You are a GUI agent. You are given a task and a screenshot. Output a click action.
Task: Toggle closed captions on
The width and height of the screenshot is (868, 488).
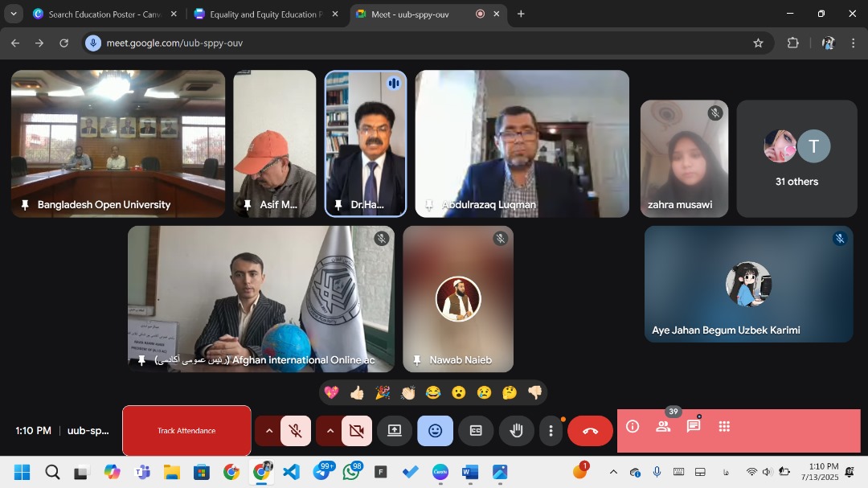(476, 431)
